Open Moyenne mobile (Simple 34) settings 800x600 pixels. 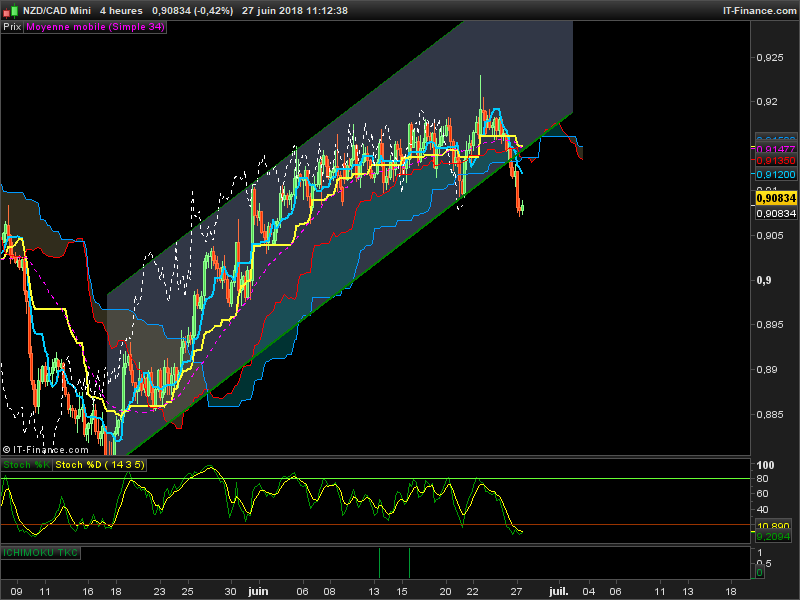[x=95, y=27]
